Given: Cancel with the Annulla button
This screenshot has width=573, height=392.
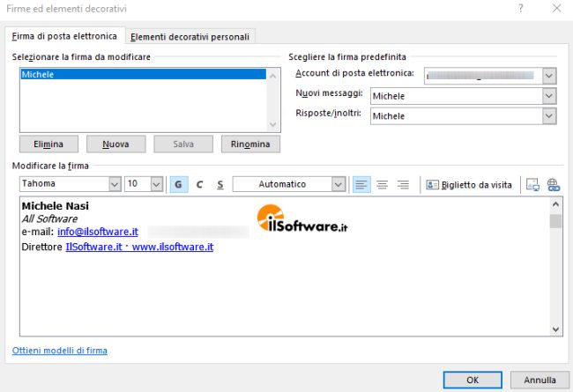Looking at the screenshot, I should tap(540, 380).
